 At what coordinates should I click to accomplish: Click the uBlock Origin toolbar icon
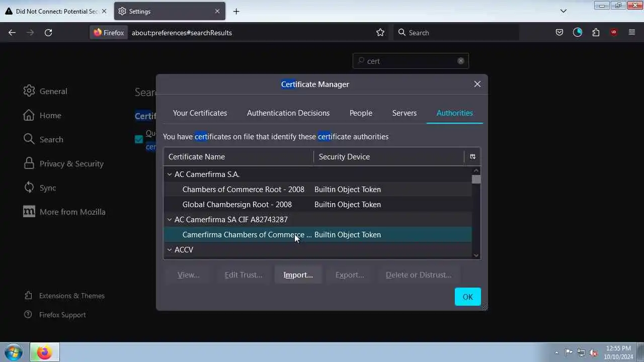[x=614, y=33]
